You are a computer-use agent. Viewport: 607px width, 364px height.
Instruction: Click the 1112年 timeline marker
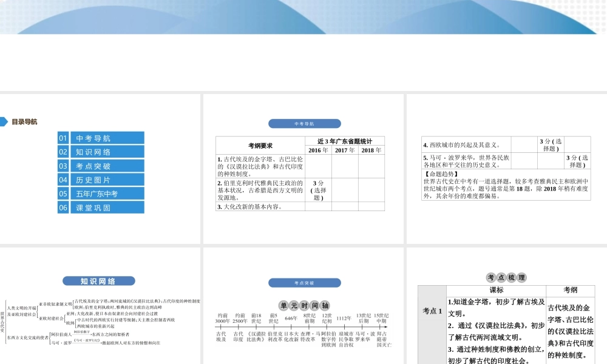344,318
